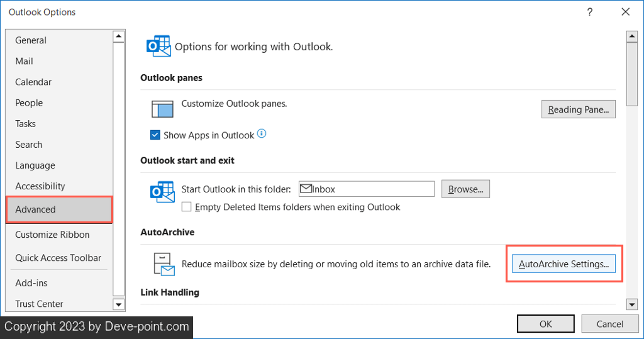Select the Calendar options category

(33, 82)
